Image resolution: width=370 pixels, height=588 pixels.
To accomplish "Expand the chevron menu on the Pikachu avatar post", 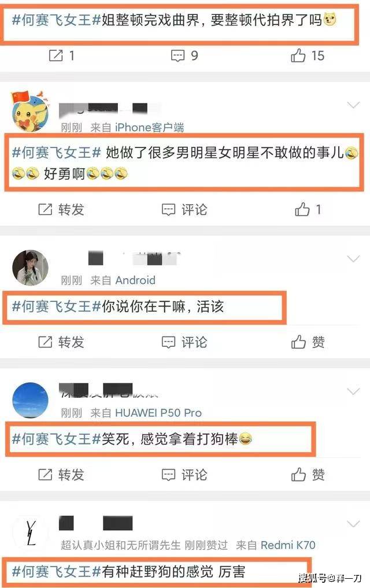I will [x=353, y=105].
